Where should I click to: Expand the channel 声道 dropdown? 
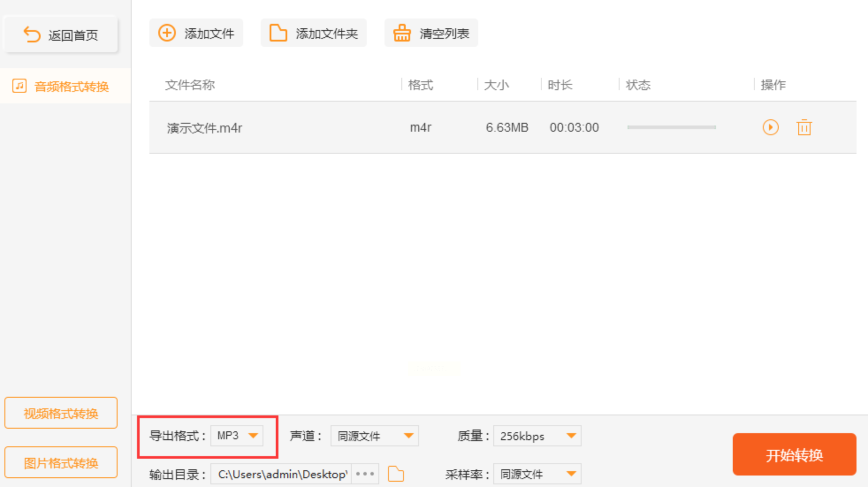[x=374, y=436]
